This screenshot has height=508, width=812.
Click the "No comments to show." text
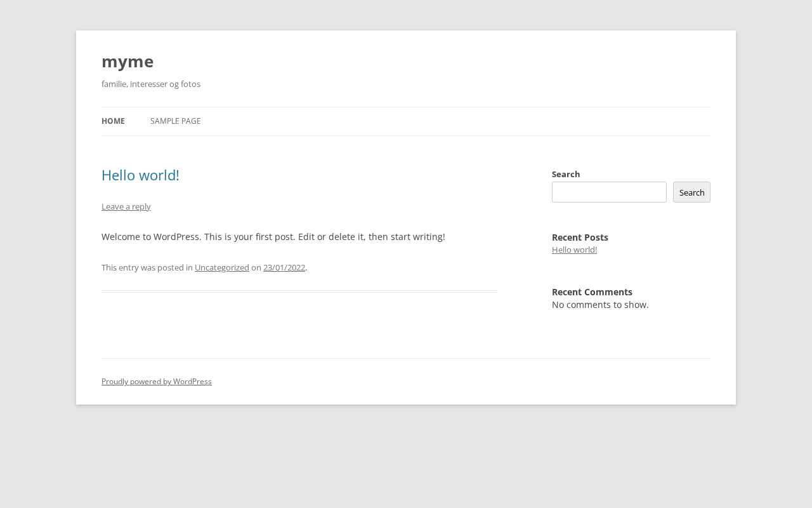coord(600,305)
